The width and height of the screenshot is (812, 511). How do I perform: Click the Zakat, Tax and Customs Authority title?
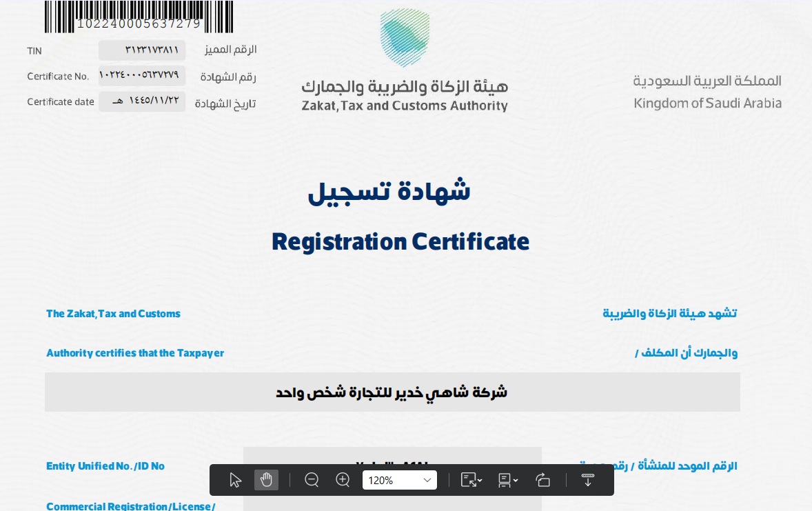pyautogui.click(x=404, y=106)
